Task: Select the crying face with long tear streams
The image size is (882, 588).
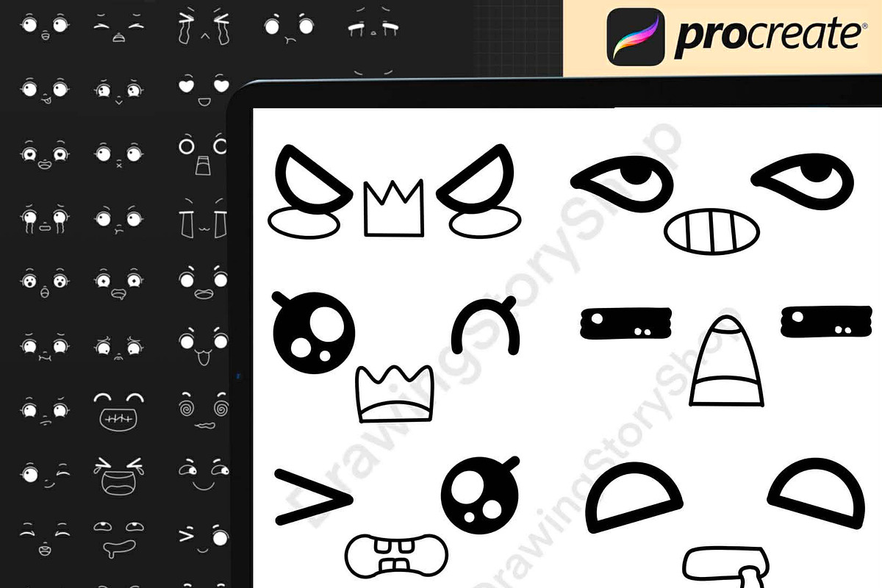Action: (203, 26)
